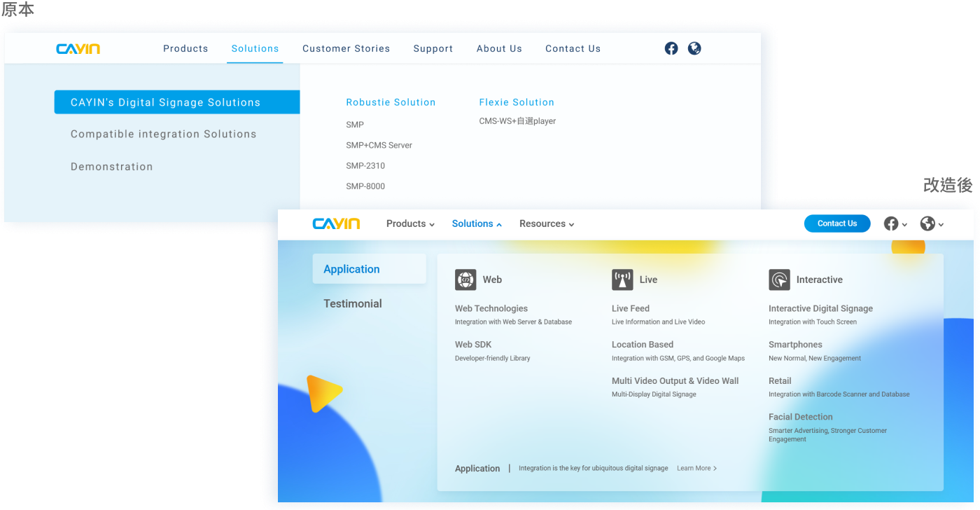Select Solutions in the original navigation bar
This screenshot has height=510, width=980.
(255, 48)
